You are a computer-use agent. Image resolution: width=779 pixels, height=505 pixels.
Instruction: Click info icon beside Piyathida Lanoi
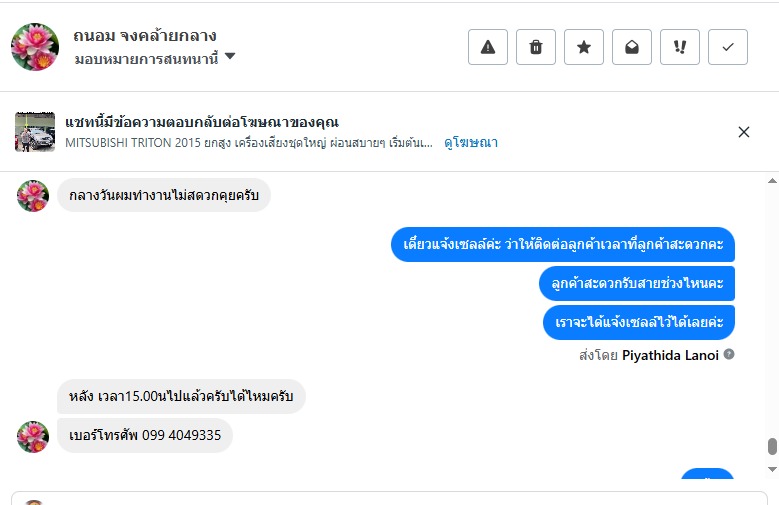pyautogui.click(x=729, y=354)
